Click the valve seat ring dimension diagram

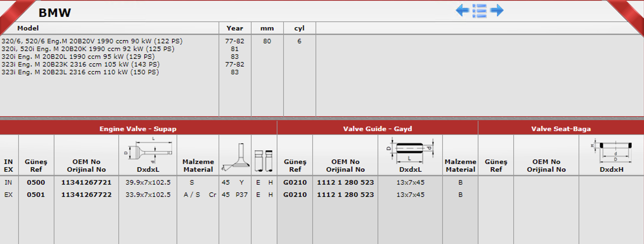click(611, 151)
